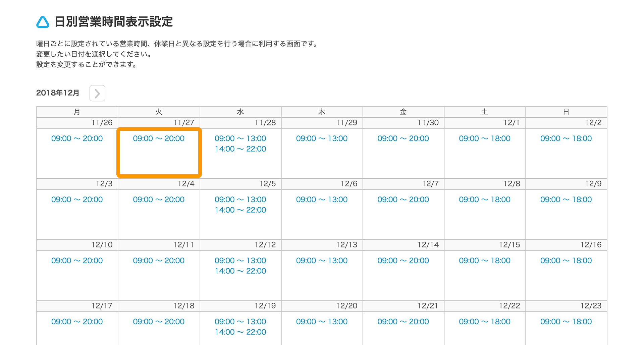Click the 水 weekday column header
The width and height of the screenshot is (644, 345).
(x=240, y=112)
